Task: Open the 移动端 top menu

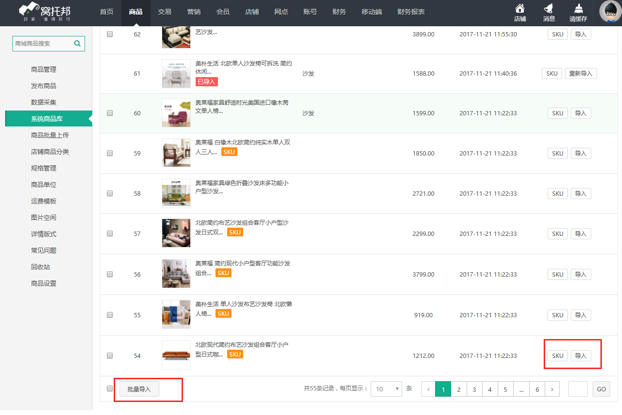Action: click(372, 12)
